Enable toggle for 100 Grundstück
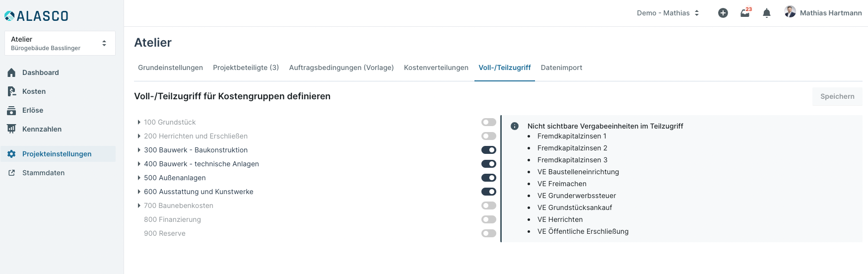868x274 pixels. (488, 122)
